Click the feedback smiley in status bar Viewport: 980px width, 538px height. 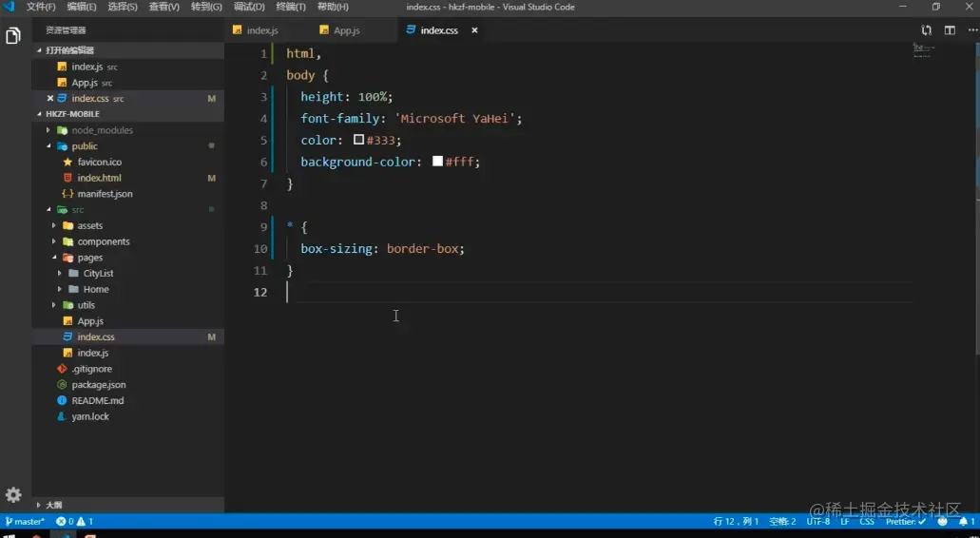[943, 521]
